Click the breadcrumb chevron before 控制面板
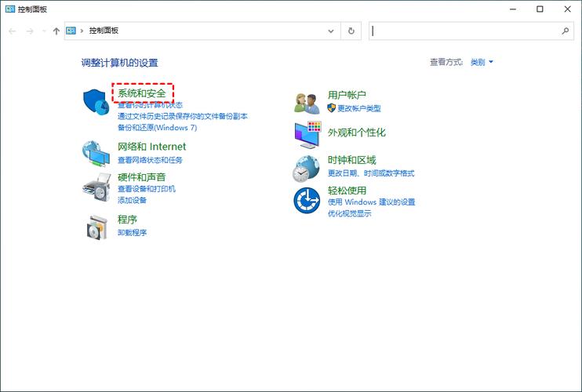 pos(82,31)
